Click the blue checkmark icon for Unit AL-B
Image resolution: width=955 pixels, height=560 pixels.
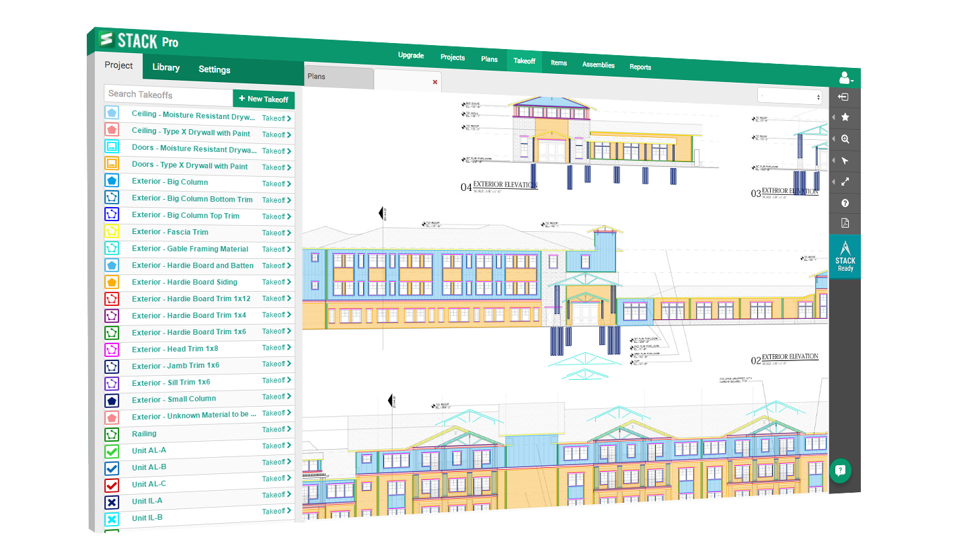point(112,469)
